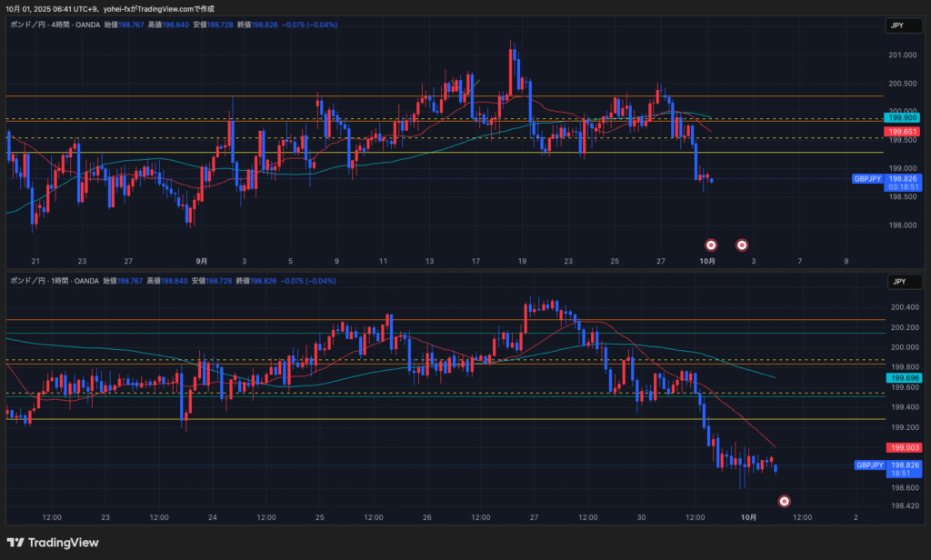Image resolution: width=931 pixels, height=560 pixels.
Task: Open the first economic event marker on the 4-hour chart
Action: tap(712, 245)
